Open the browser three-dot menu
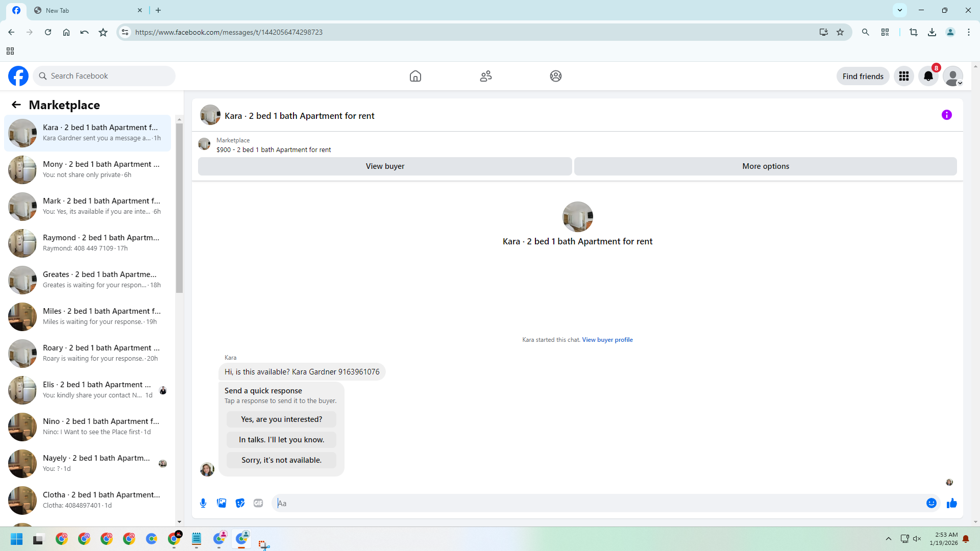This screenshot has height=551, width=980. pyautogui.click(x=969, y=32)
